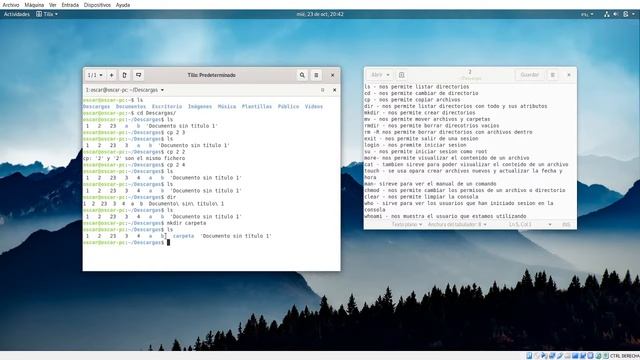
Task: Click the network status icon in top bar
Action: [x=607, y=14]
